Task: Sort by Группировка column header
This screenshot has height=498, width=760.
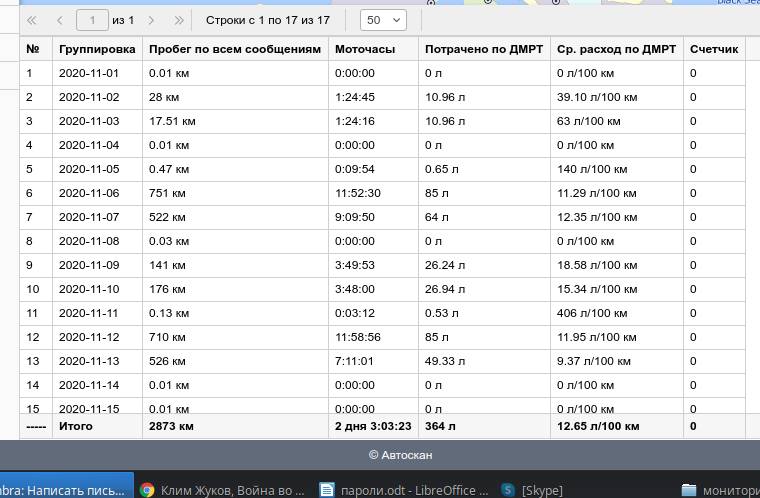Action: click(97, 49)
